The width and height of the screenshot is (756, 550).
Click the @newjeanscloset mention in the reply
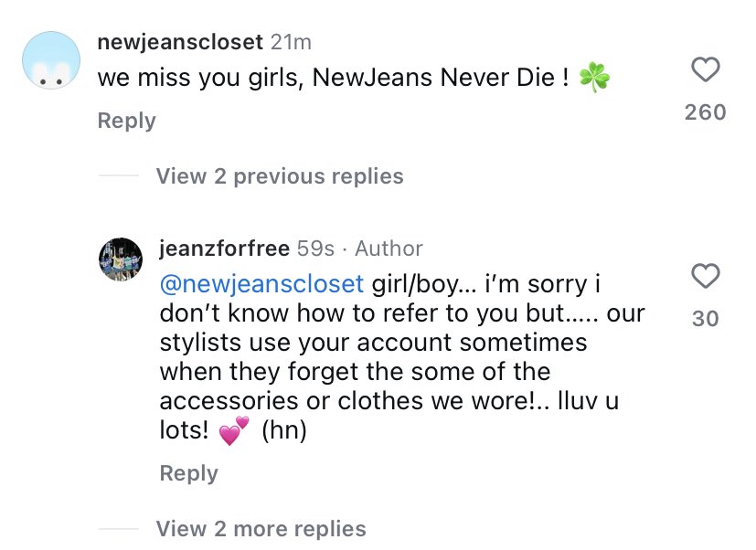(x=261, y=283)
